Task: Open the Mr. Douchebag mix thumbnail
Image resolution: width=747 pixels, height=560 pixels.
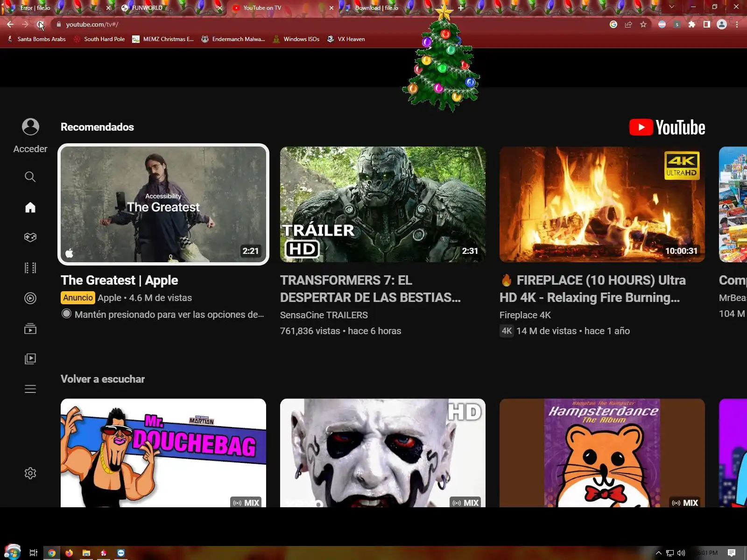Action: coord(163,453)
